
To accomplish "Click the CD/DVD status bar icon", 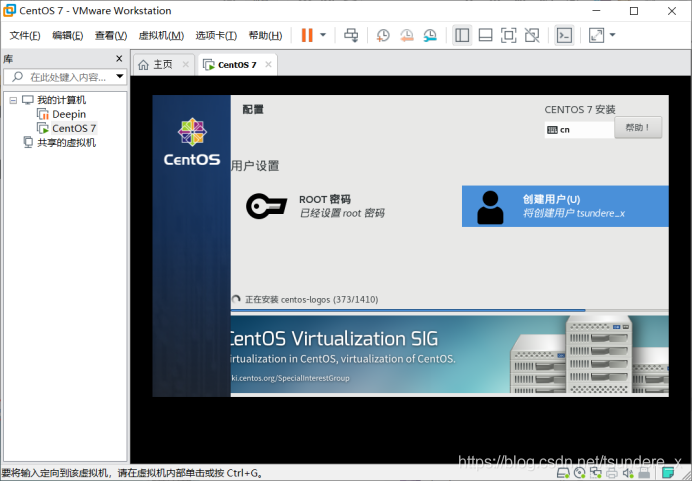I will 579,473.
